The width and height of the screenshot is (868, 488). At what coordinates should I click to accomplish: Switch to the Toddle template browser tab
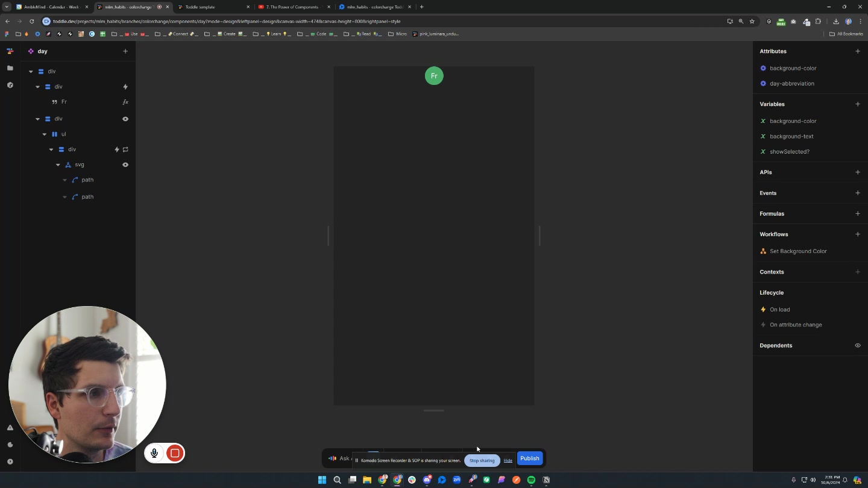point(212,7)
